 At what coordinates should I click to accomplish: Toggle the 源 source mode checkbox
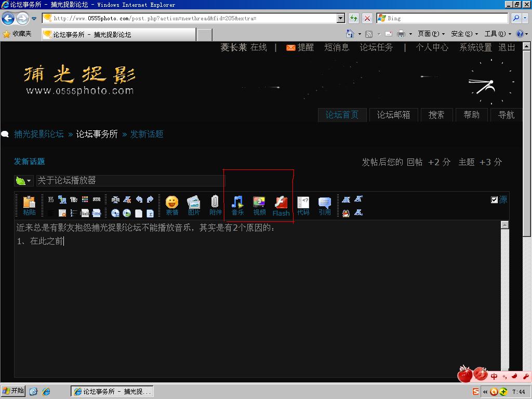pyautogui.click(x=495, y=199)
